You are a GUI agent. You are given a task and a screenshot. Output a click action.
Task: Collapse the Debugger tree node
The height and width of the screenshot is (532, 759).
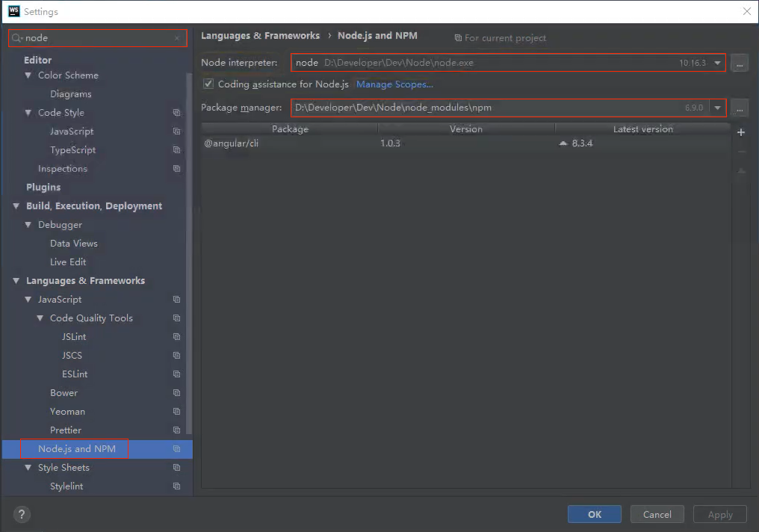point(28,225)
